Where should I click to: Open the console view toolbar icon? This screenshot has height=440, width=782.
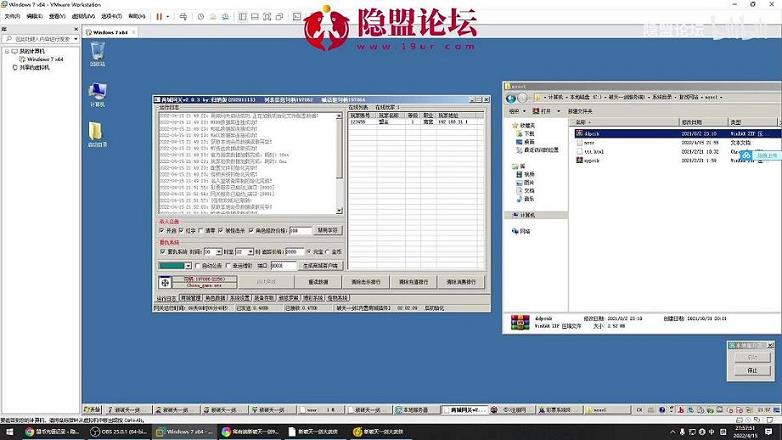click(x=297, y=16)
